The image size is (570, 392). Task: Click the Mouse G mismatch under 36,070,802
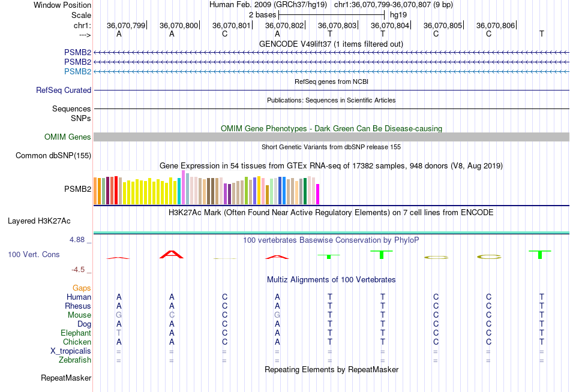pyautogui.click(x=277, y=315)
